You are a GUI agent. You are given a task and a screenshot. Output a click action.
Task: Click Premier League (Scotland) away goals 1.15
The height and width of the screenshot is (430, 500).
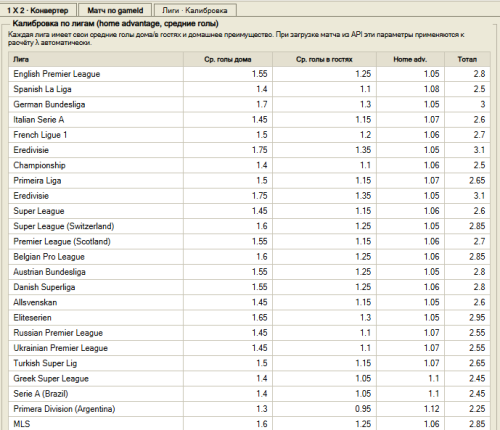(x=325, y=242)
